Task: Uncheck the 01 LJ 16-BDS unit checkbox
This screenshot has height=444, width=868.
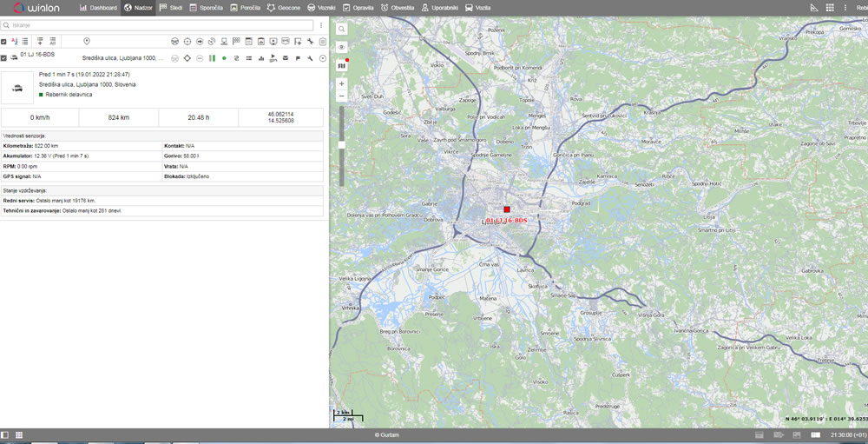Action: pos(3,57)
